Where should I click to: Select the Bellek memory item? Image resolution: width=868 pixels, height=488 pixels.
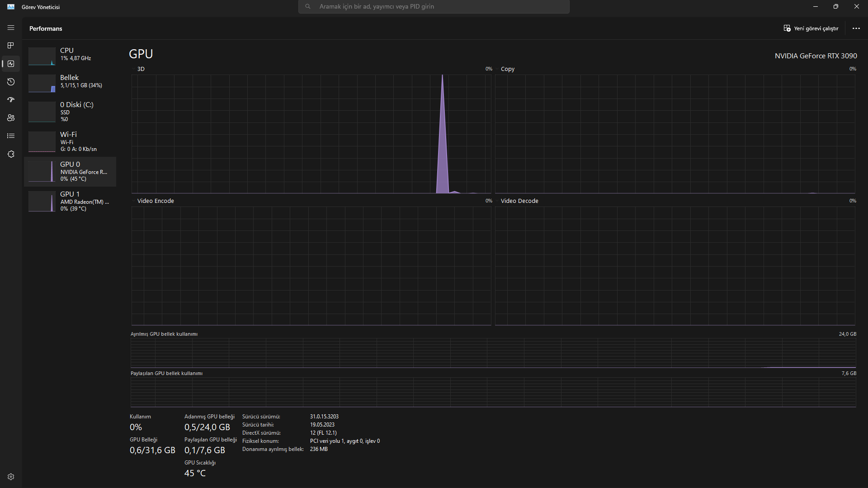point(70,81)
